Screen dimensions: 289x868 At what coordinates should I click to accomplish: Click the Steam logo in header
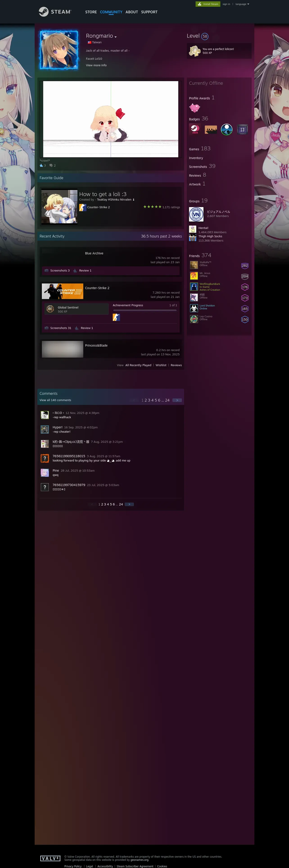[x=55, y=12]
